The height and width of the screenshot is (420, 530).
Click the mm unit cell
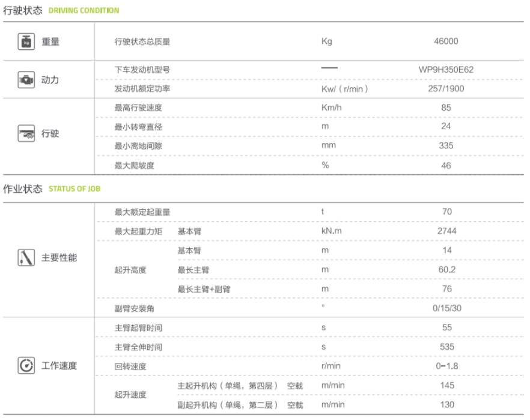pos(329,145)
